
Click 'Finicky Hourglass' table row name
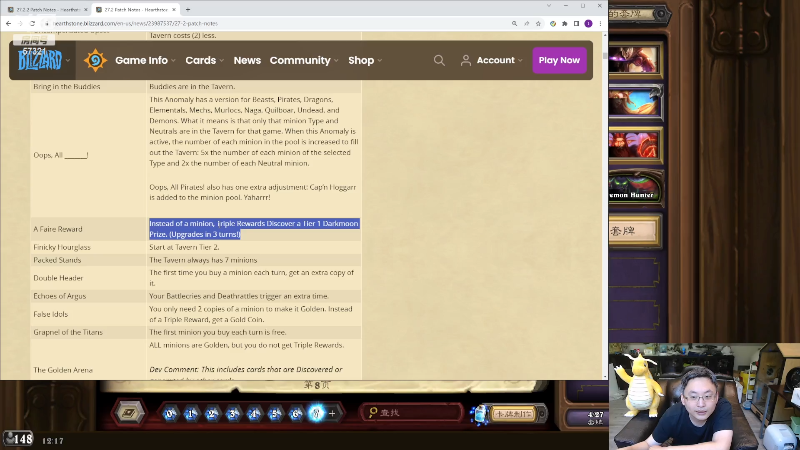(62, 247)
